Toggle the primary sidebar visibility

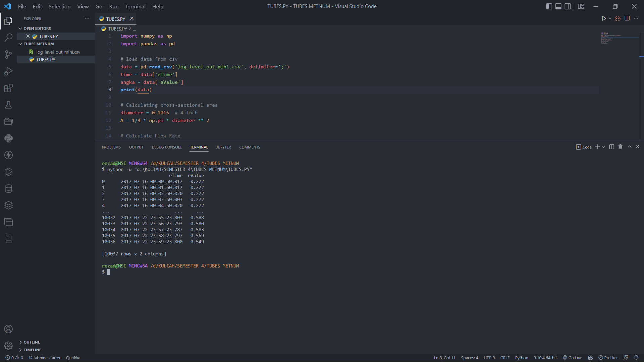[x=549, y=6]
